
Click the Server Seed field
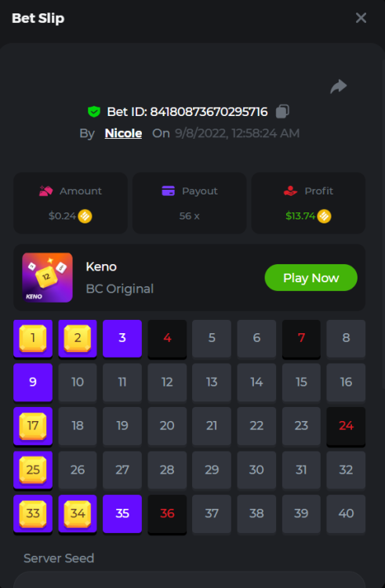[x=189, y=579]
